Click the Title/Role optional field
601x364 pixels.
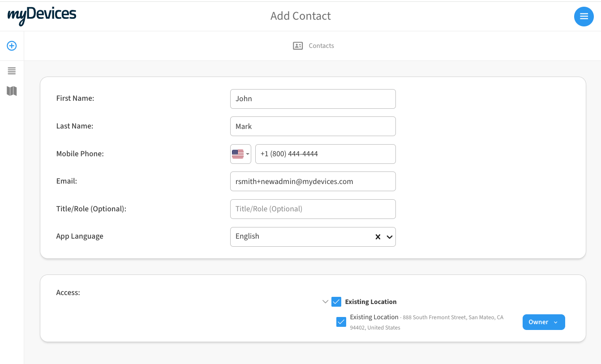313,209
